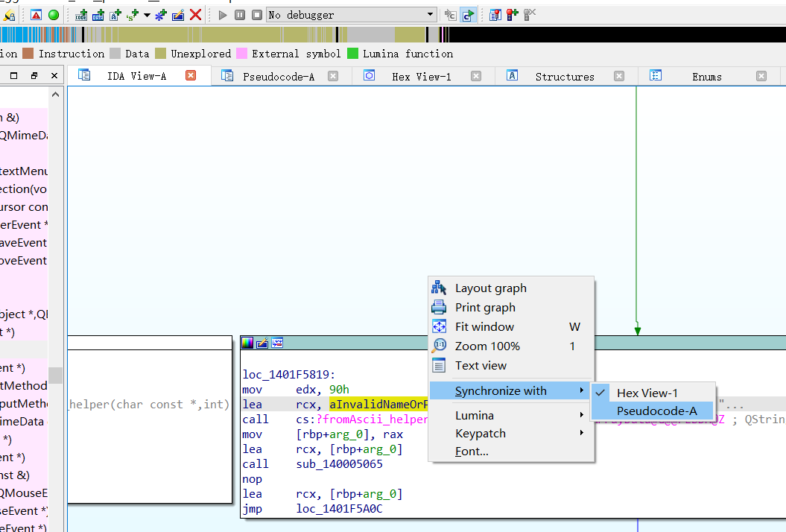The height and width of the screenshot is (532, 786).
Task: Click the create ASCII string icon
Action: coord(115,15)
